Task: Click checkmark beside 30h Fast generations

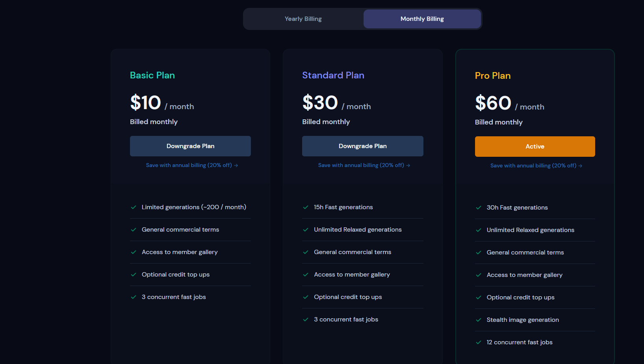Action: tap(479, 208)
